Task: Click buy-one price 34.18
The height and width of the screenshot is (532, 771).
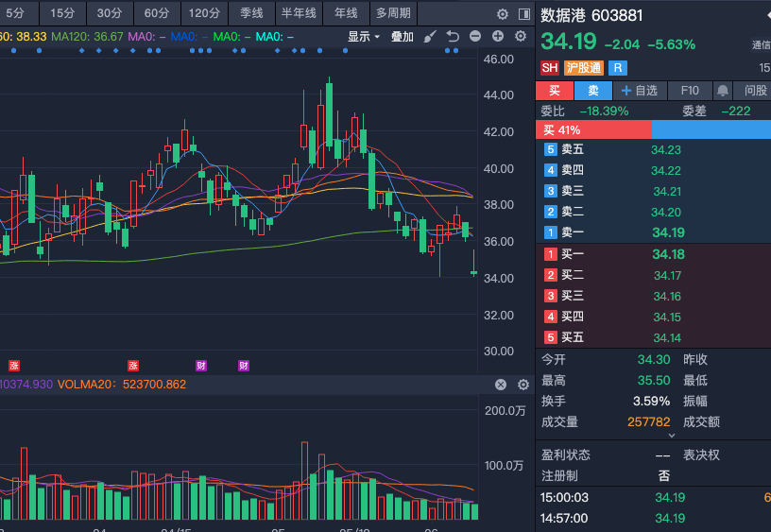Action: (668, 254)
